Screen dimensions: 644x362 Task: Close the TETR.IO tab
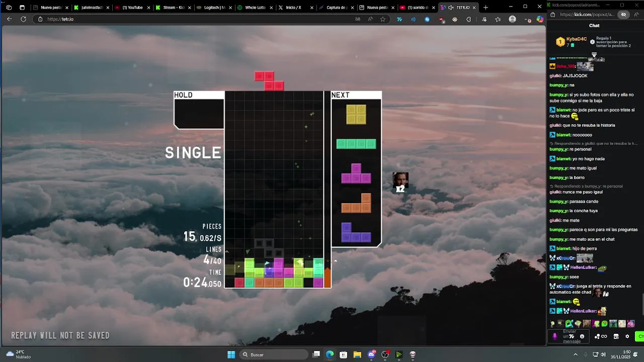coord(474,8)
